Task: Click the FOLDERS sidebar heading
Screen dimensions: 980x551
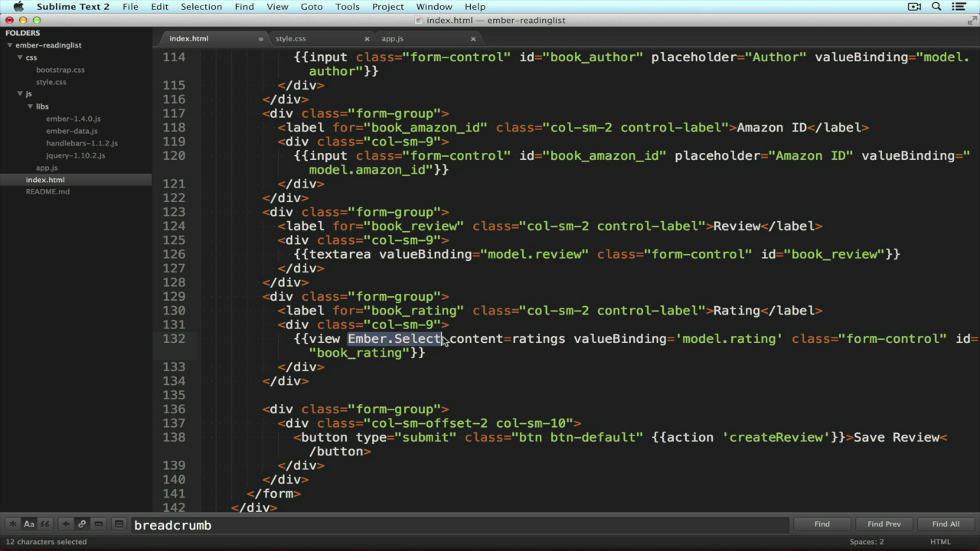Action: 23,33
